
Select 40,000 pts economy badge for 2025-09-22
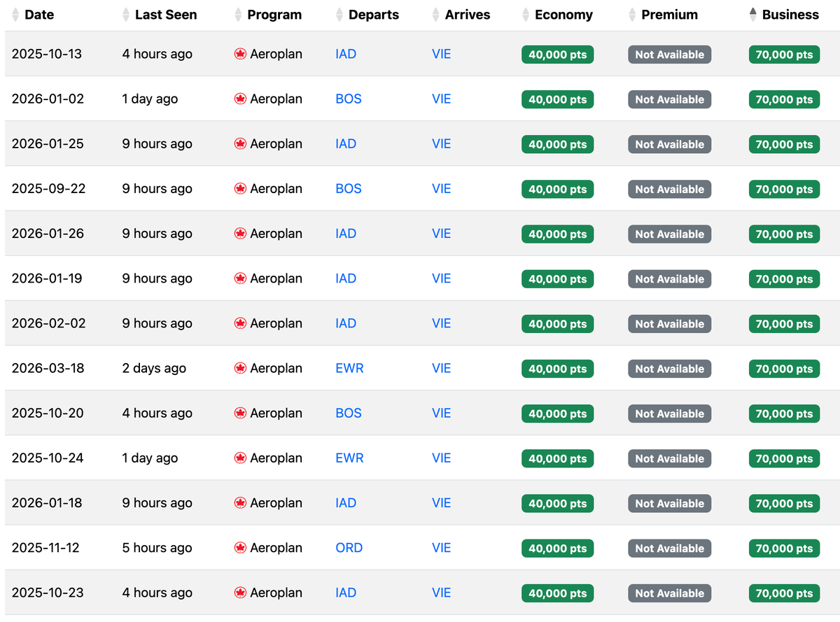[x=557, y=189]
